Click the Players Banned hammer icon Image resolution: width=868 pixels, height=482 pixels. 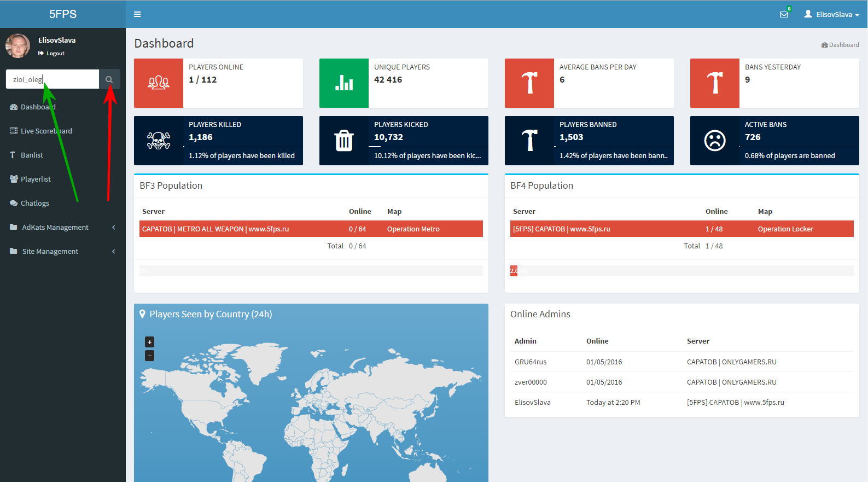[x=529, y=141]
